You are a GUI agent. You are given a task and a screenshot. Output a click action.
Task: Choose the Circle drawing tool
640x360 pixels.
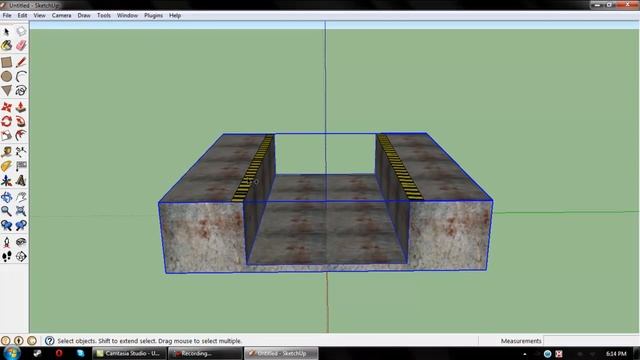pos(7,76)
